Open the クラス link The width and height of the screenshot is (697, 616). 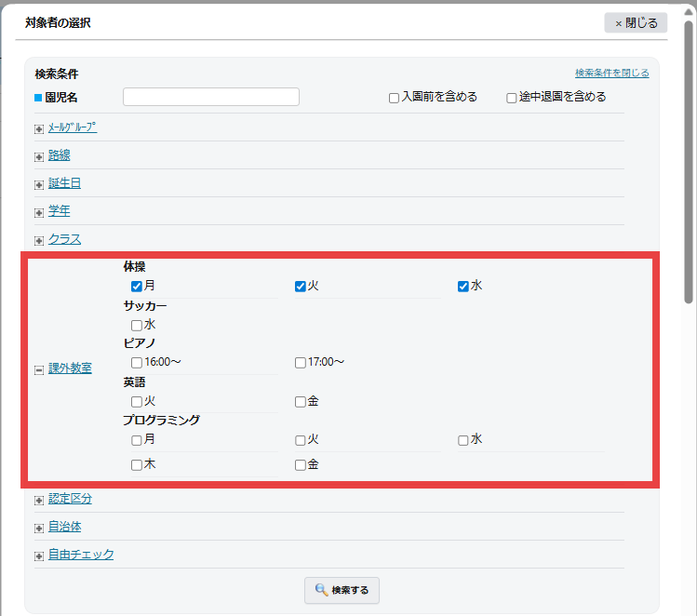(x=64, y=239)
